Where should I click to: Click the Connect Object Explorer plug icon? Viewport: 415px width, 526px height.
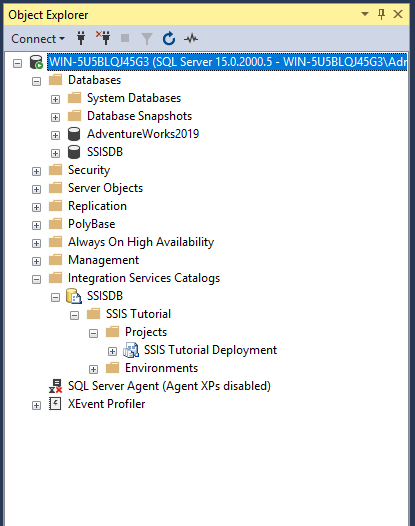tap(81, 38)
